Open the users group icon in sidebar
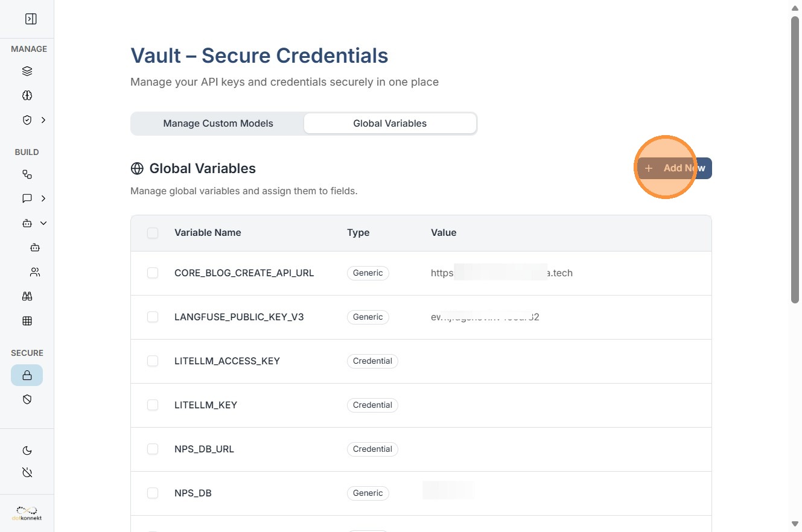802x532 pixels. coord(35,272)
